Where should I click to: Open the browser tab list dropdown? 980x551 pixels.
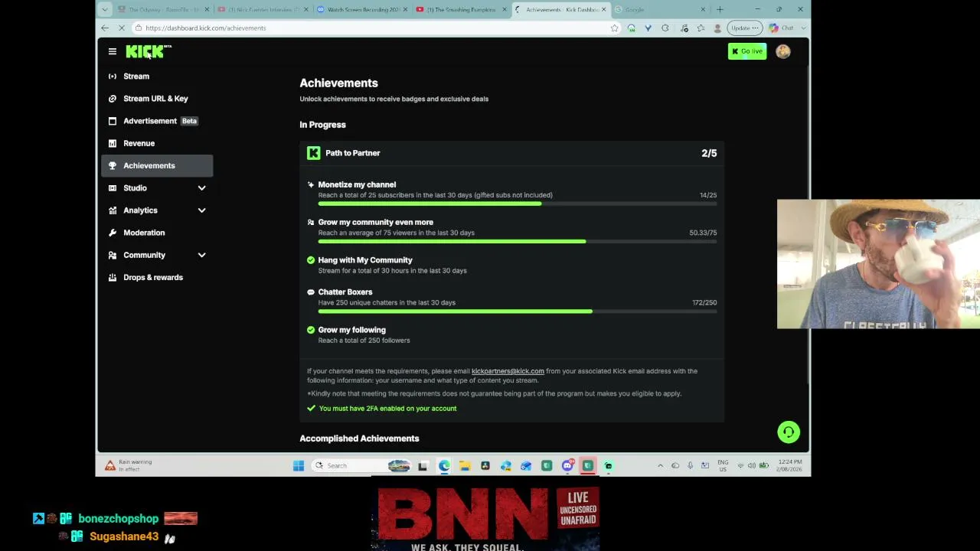105,9
